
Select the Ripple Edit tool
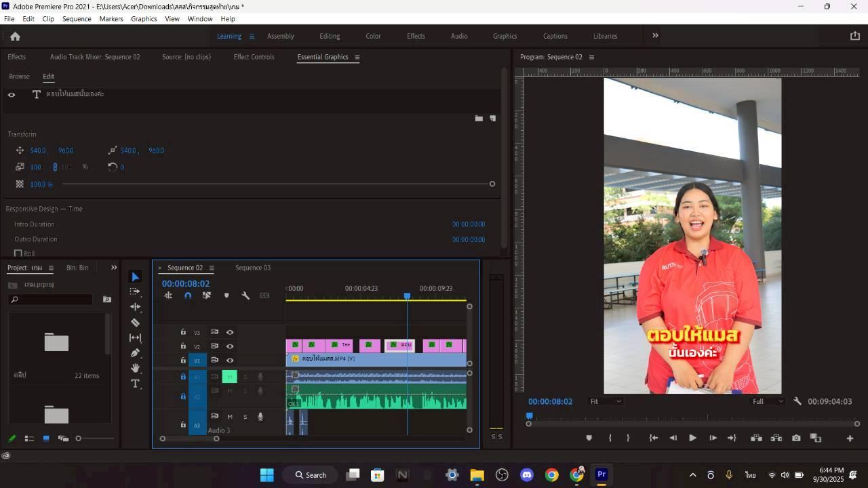pyautogui.click(x=135, y=307)
